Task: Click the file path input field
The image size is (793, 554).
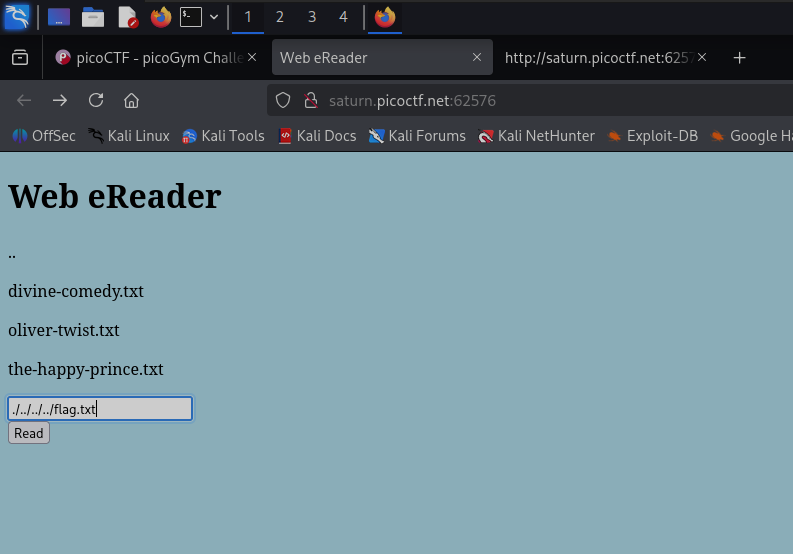Action: [x=100, y=408]
